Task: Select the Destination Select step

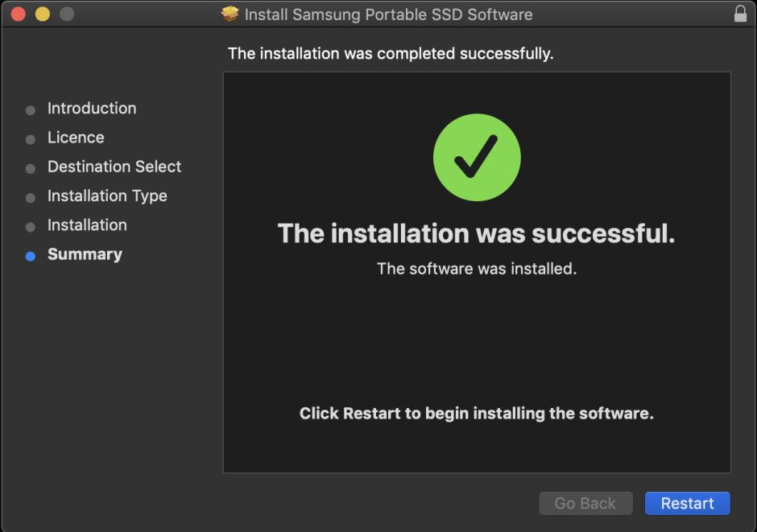Action: point(114,167)
